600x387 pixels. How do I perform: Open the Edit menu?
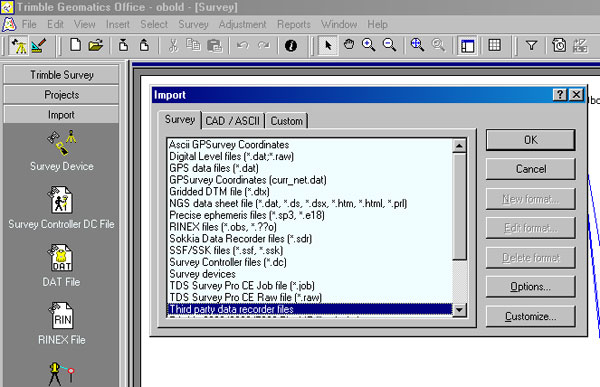(x=55, y=24)
